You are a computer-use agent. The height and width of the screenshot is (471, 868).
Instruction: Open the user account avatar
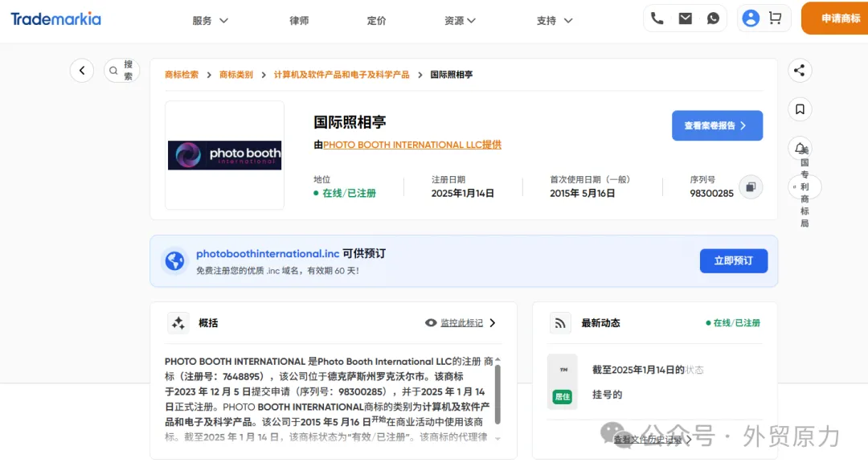pyautogui.click(x=751, y=17)
